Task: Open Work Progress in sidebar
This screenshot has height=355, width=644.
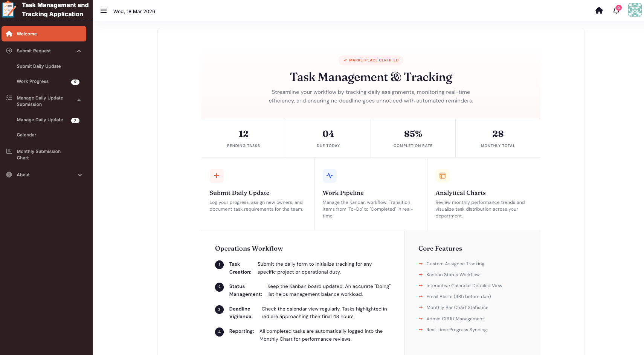Action: click(32, 81)
